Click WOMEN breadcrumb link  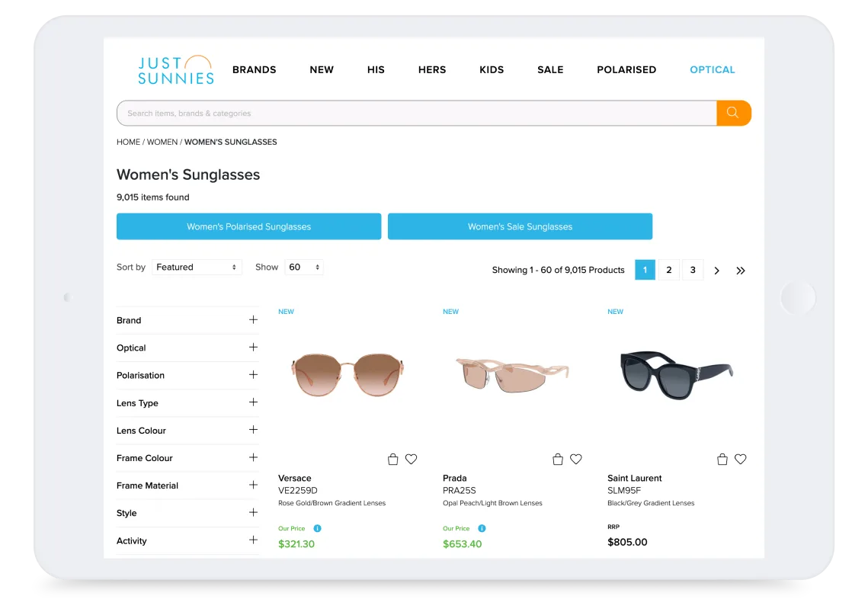tap(162, 142)
